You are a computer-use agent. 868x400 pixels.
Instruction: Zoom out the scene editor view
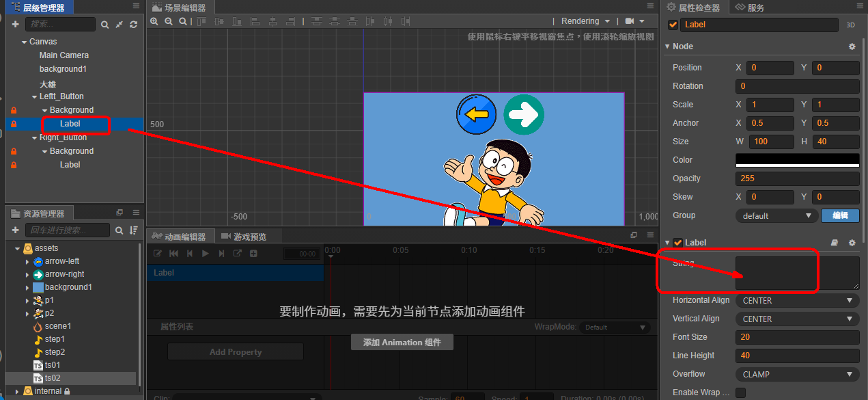tap(169, 21)
